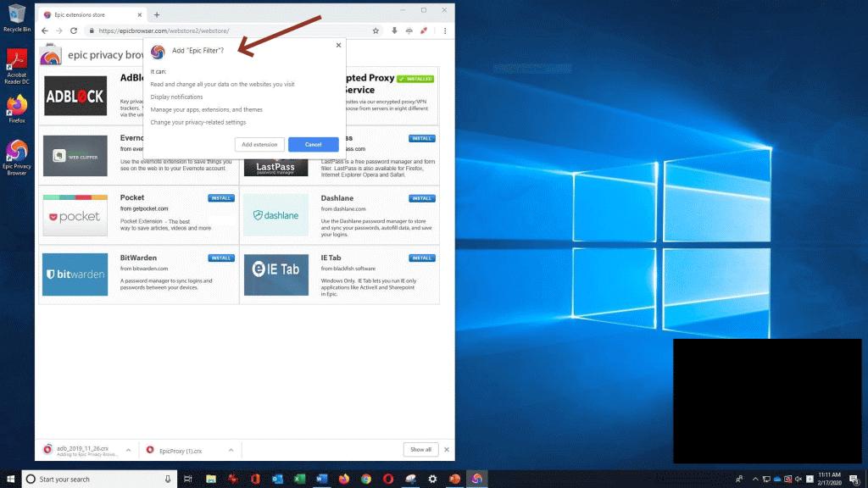Reload the Epic extensions store page
This screenshot has width=868, height=488.
[x=74, y=31]
